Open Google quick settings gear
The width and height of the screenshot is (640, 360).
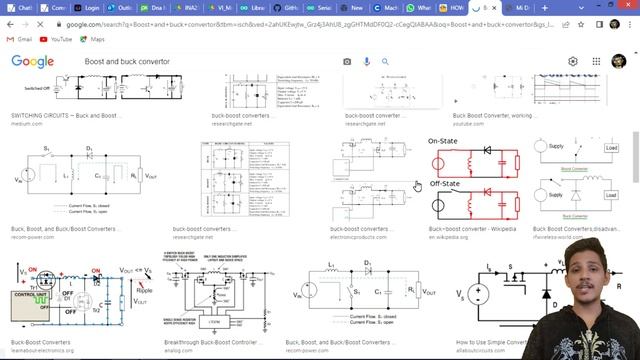573,62
